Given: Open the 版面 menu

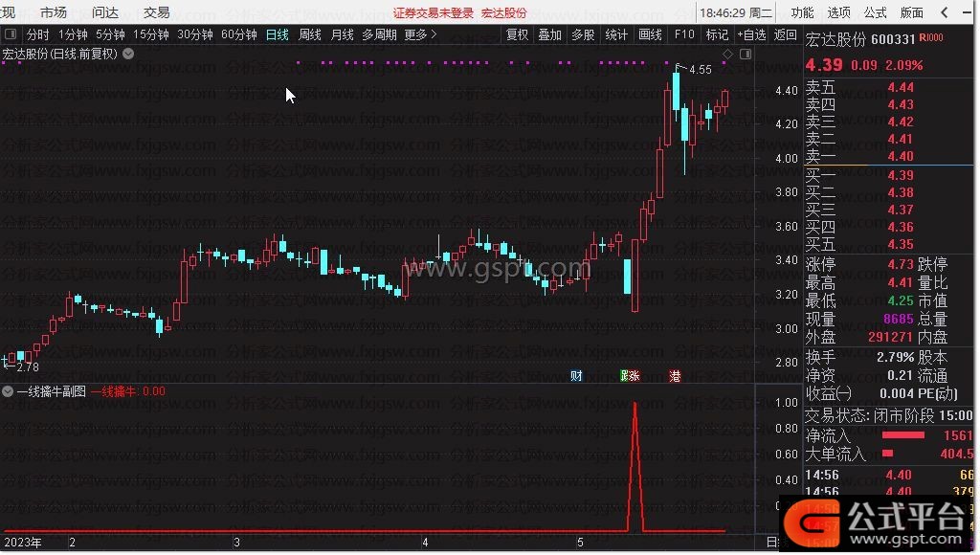Looking at the screenshot, I should pos(912,12).
